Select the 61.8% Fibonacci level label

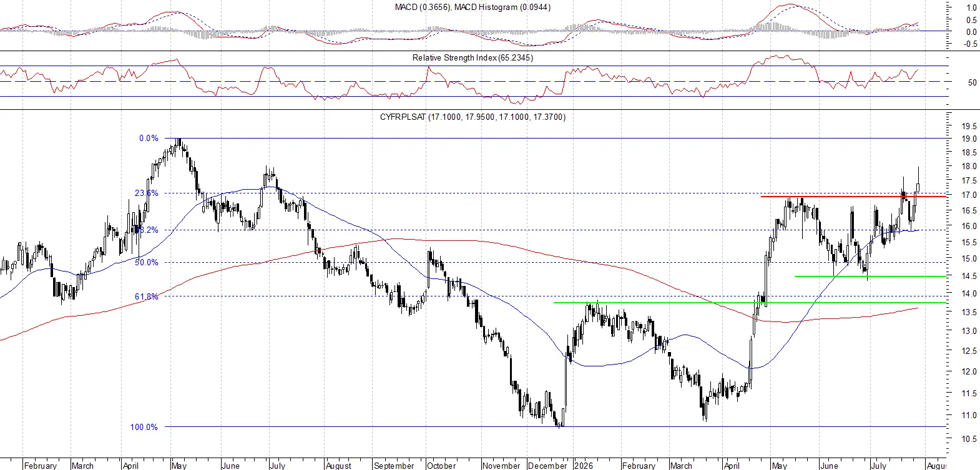pos(146,297)
